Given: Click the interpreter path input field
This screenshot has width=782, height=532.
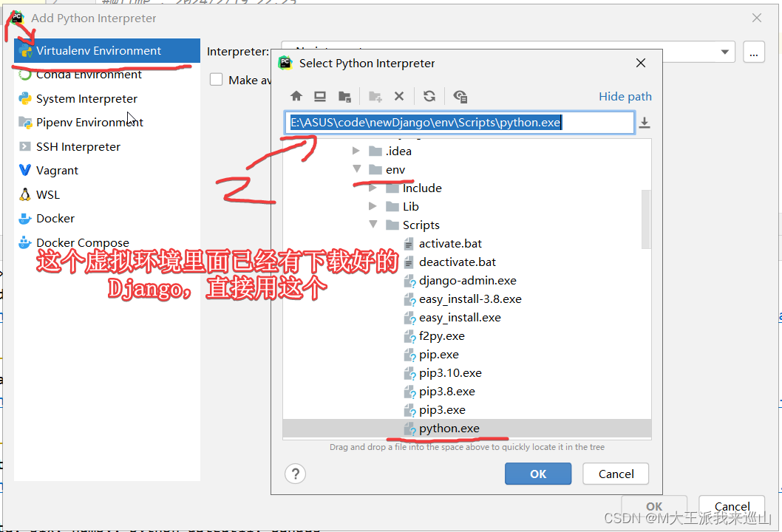Looking at the screenshot, I should [459, 123].
